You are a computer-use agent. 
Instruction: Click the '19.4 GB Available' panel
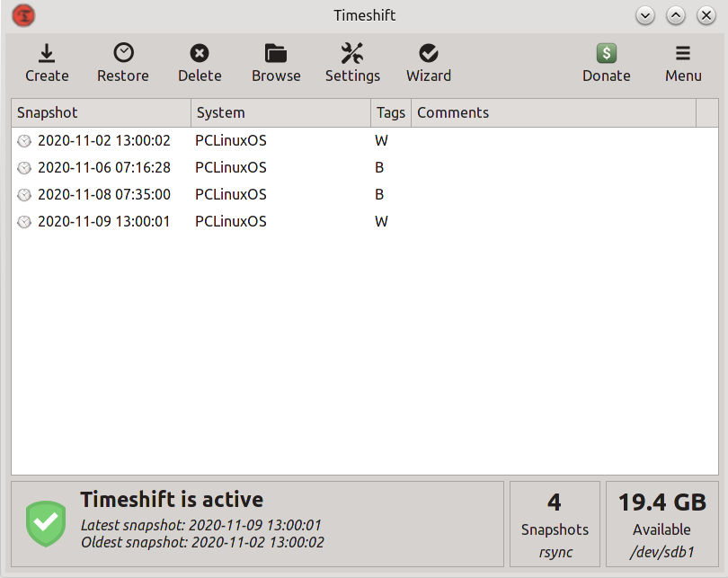tap(662, 524)
